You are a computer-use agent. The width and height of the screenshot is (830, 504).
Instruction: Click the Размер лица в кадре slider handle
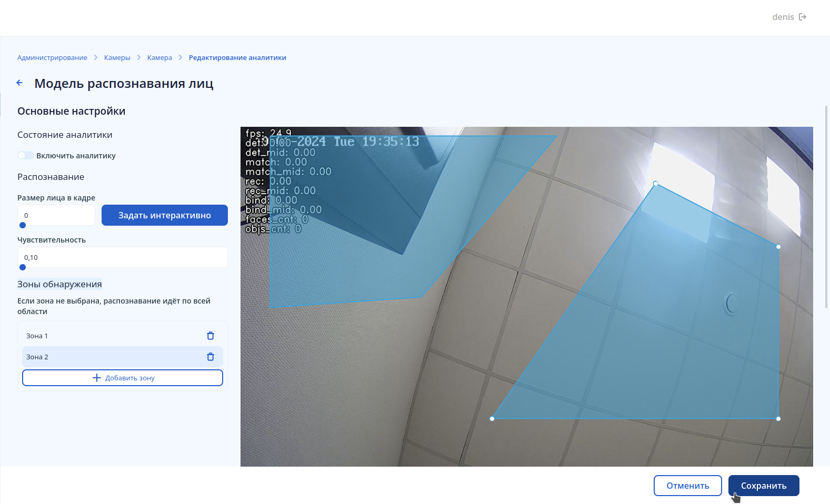[x=23, y=225]
